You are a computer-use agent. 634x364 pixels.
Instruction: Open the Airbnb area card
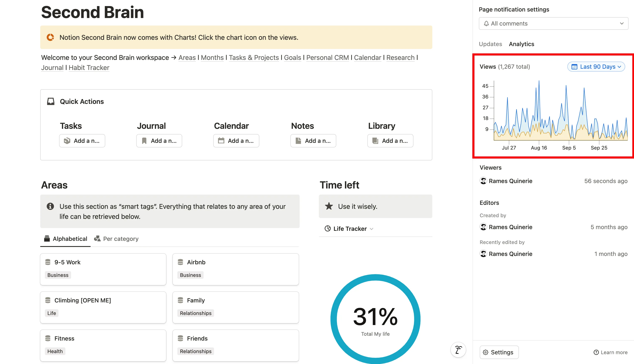pyautogui.click(x=236, y=269)
